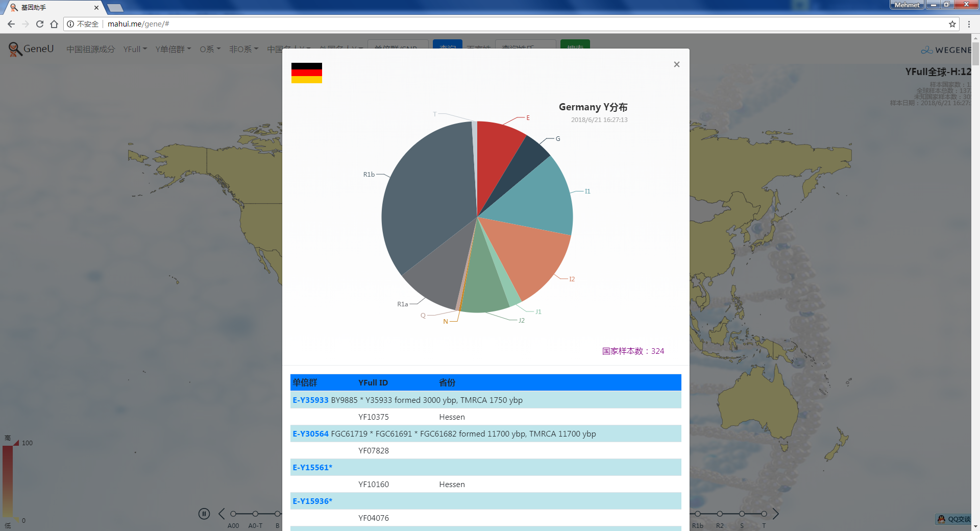Go to previous haplogroup with left arrow
This screenshot has height=531, width=980.
click(222, 514)
